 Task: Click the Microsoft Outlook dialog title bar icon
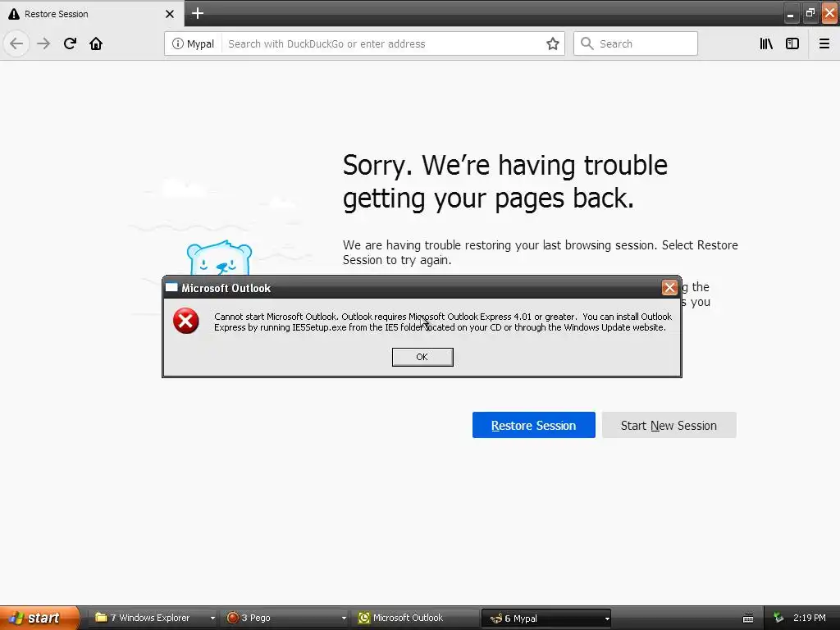pos(171,288)
